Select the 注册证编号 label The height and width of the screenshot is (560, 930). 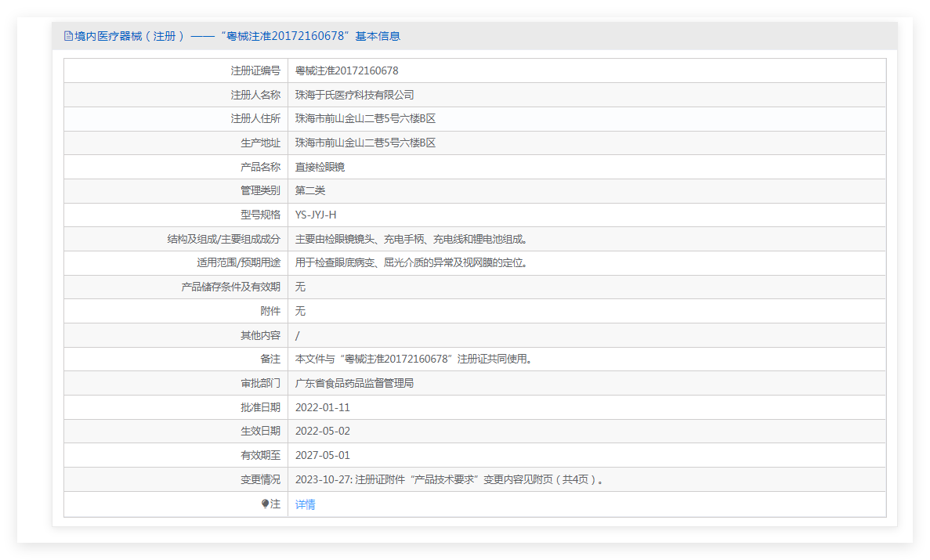click(255, 70)
